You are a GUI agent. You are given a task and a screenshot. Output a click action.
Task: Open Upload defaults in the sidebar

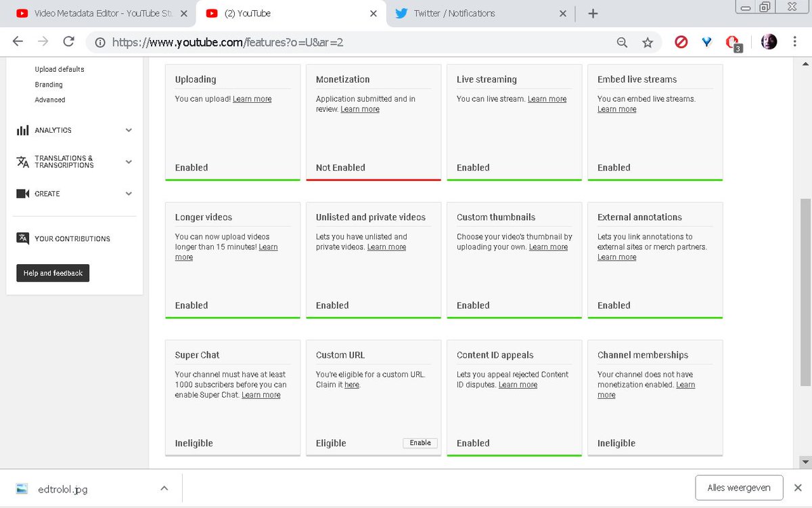(x=60, y=69)
